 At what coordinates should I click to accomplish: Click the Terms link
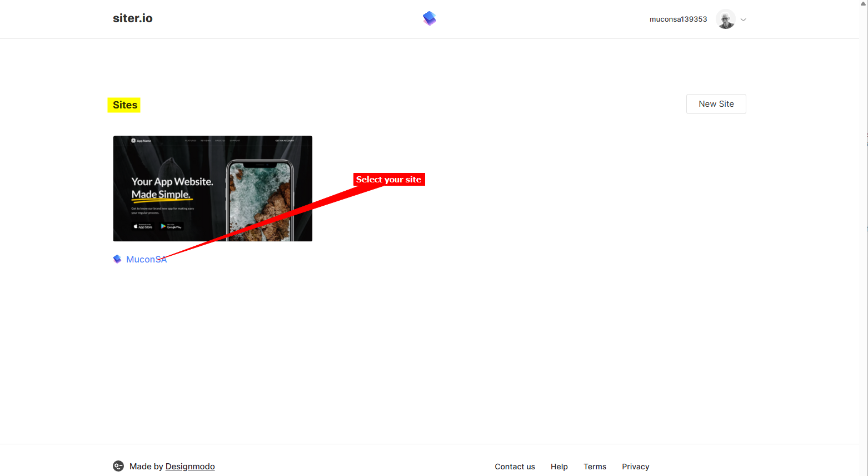595,467
